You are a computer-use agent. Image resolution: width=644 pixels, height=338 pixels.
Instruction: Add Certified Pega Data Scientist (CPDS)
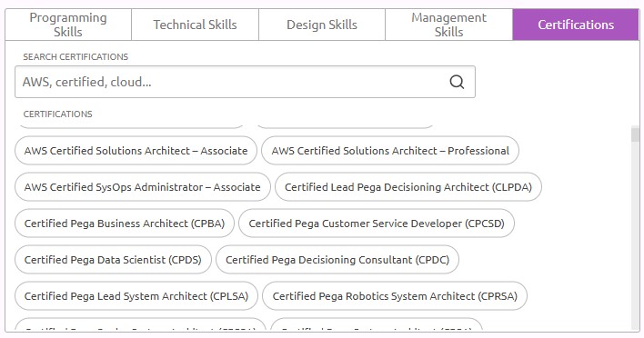113,260
